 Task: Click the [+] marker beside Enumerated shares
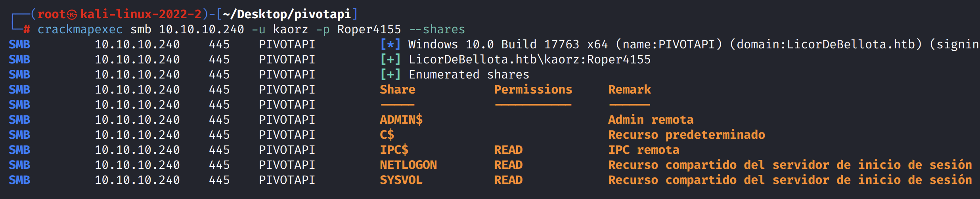[x=390, y=75]
